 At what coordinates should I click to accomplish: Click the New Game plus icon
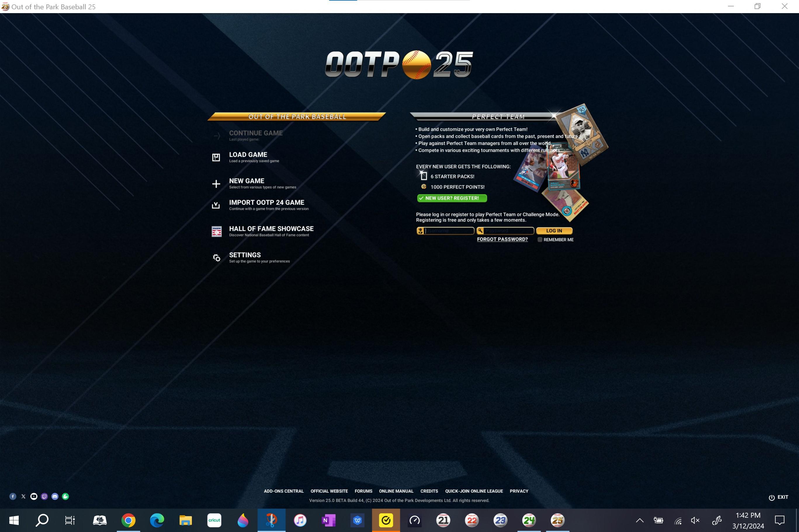216,184
